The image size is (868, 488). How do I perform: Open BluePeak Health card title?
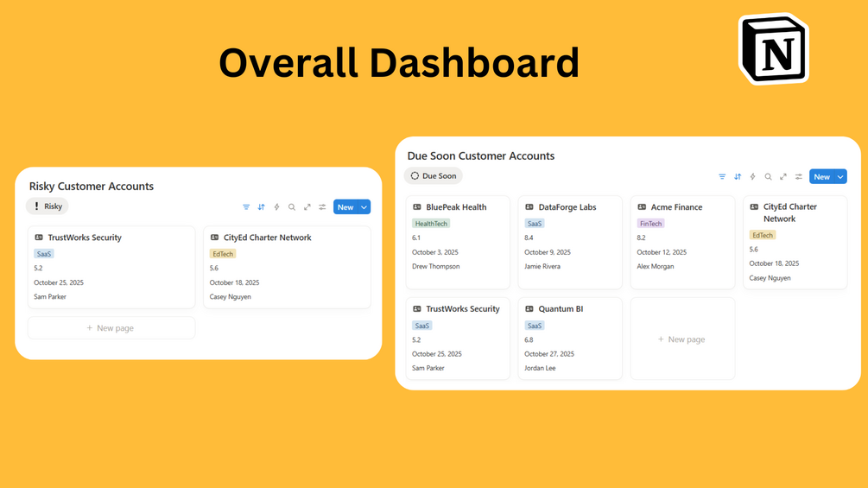(x=456, y=207)
